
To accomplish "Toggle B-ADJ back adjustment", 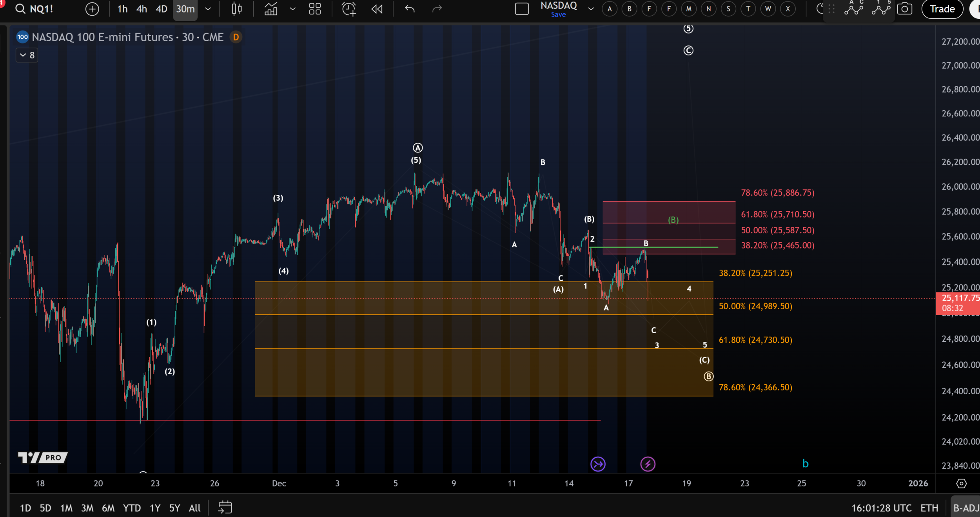I will (966, 508).
